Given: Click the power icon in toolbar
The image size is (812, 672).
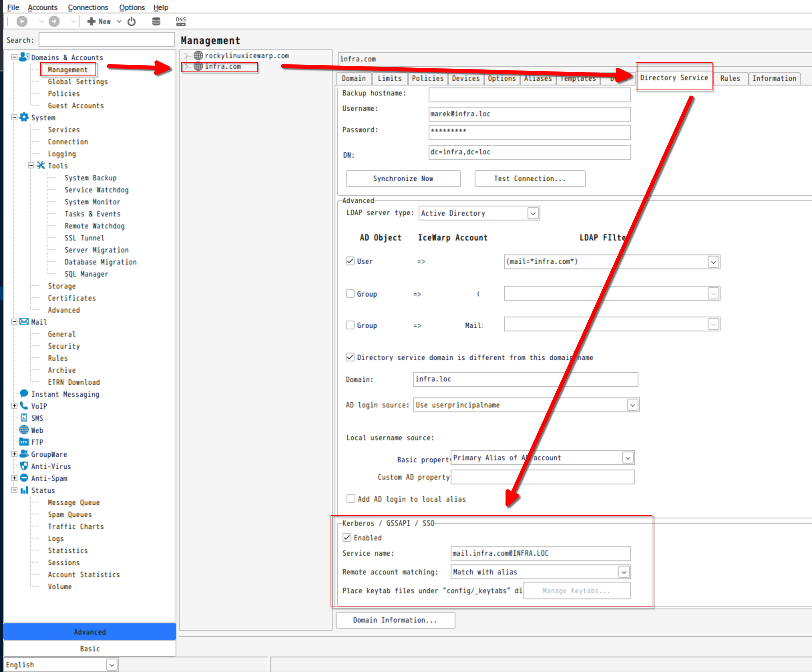Looking at the screenshot, I should click(x=132, y=22).
